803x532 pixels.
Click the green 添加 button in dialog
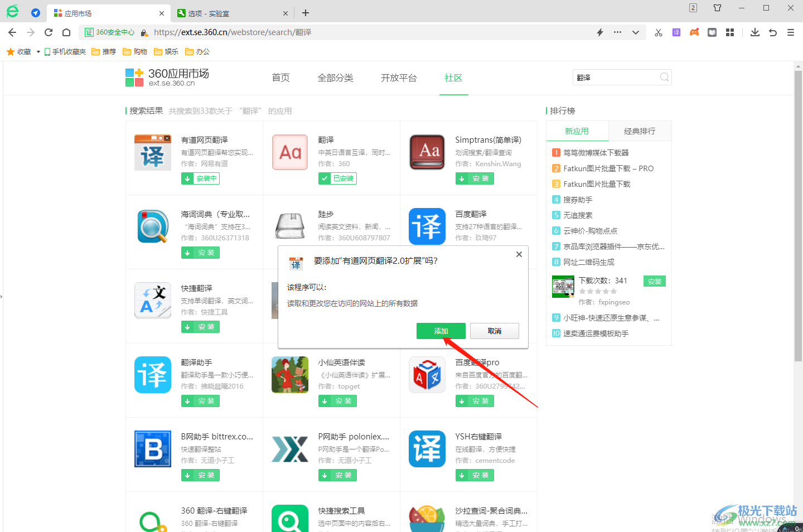point(441,331)
